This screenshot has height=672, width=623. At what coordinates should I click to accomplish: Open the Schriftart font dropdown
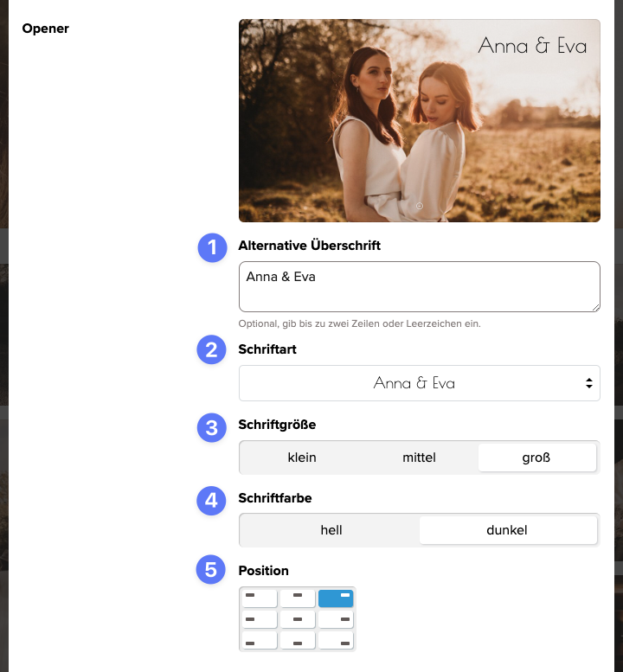point(420,383)
